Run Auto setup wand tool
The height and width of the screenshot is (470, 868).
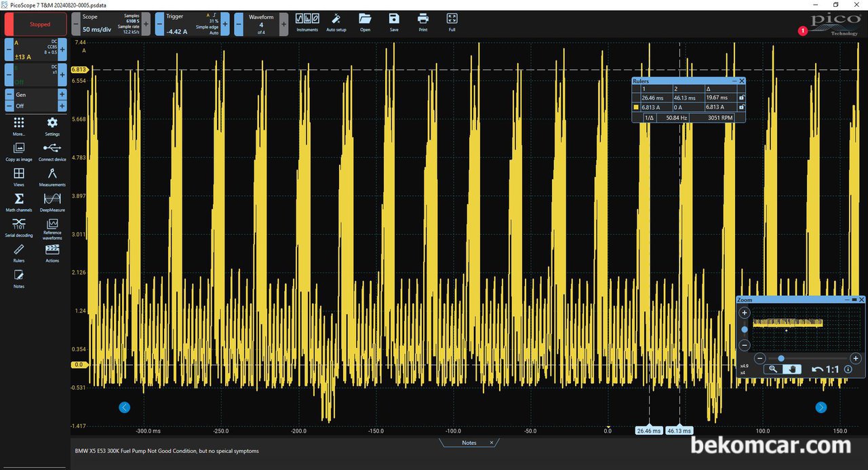tap(336, 22)
